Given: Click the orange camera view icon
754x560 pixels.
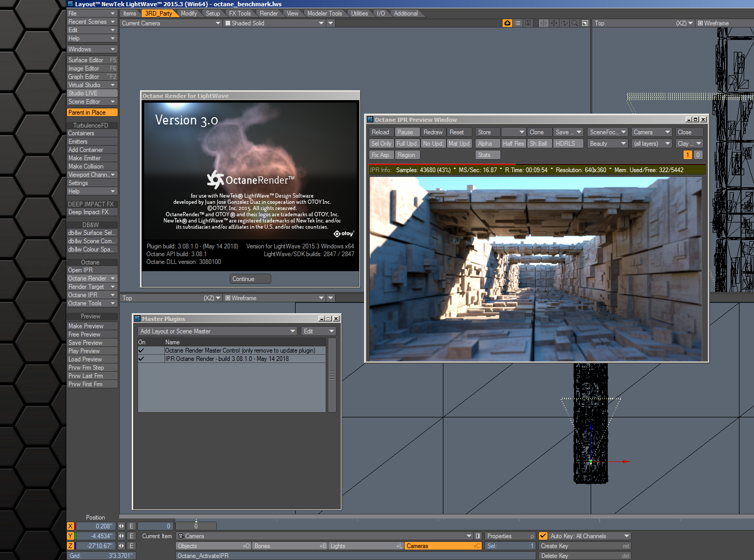Looking at the screenshot, I should point(507,23).
